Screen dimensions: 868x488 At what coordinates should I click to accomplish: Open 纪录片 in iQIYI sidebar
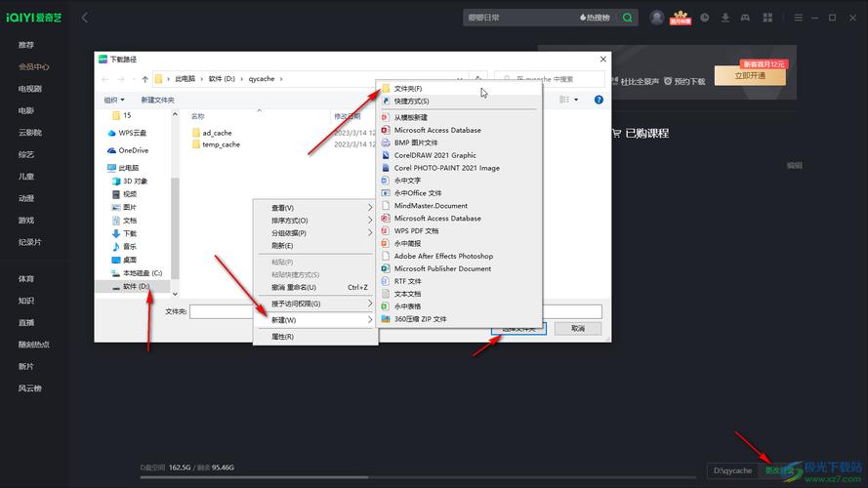[x=30, y=242]
